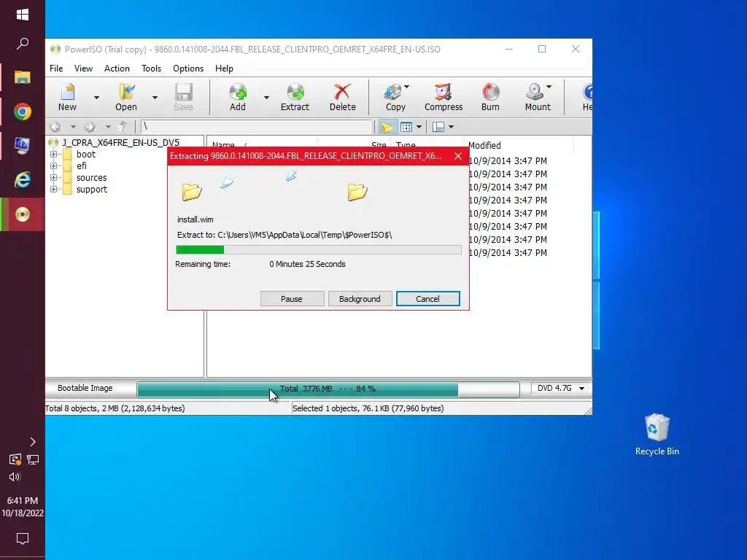Open the layout pane dropdown arrow

pyautogui.click(x=451, y=127)
